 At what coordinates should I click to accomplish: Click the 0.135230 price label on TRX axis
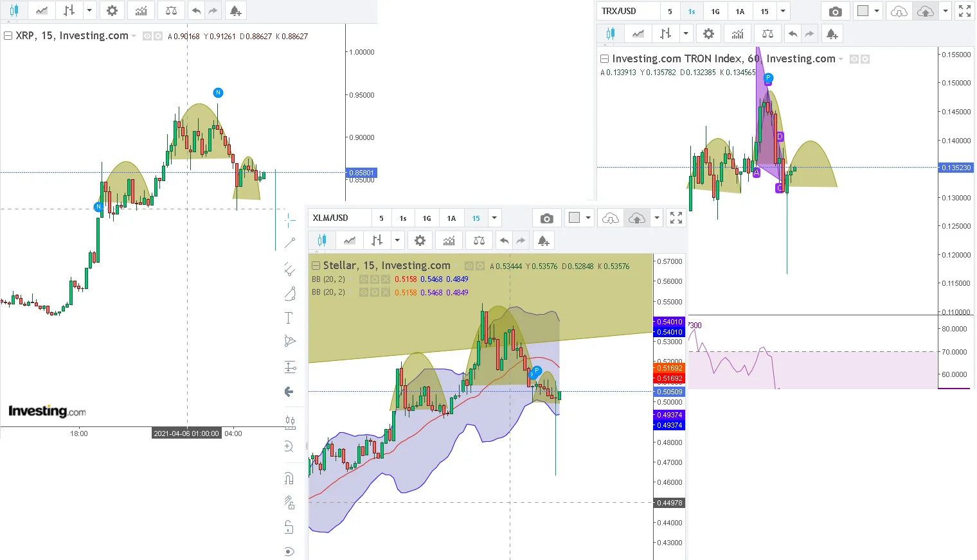pos(956,168)
